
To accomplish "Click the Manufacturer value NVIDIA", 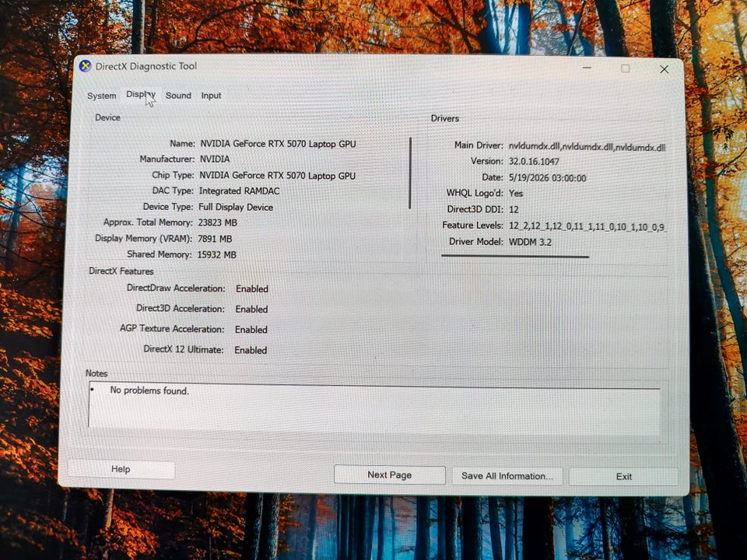I will [215, 159].
